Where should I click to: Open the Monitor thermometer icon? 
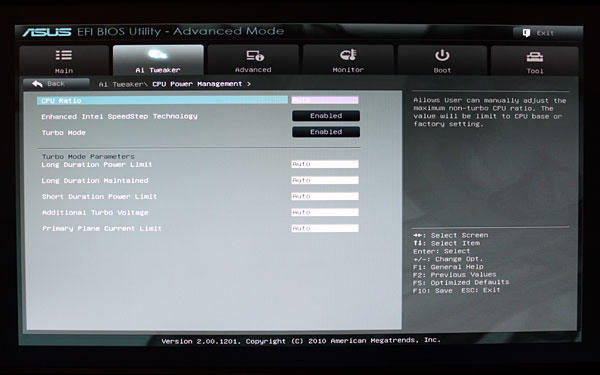(348, 55)
